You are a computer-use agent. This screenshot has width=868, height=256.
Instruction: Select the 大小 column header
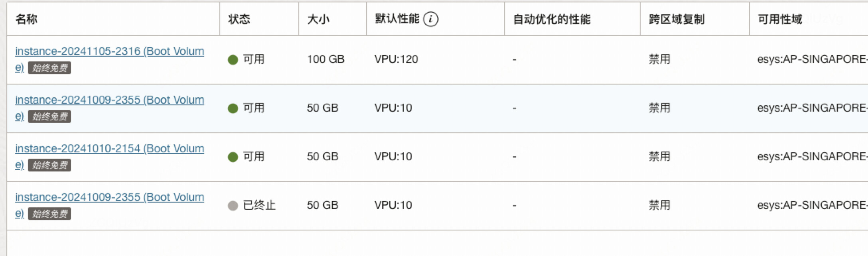pos(318,19)
